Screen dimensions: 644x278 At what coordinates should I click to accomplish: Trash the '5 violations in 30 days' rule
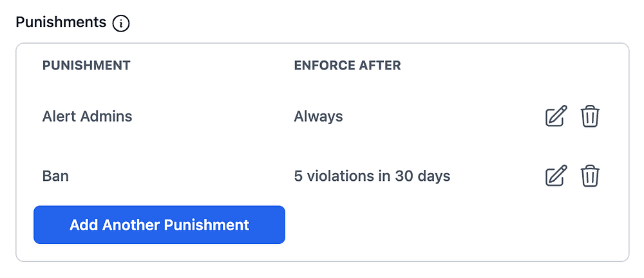pyautogui.click(x=590, y=176)
